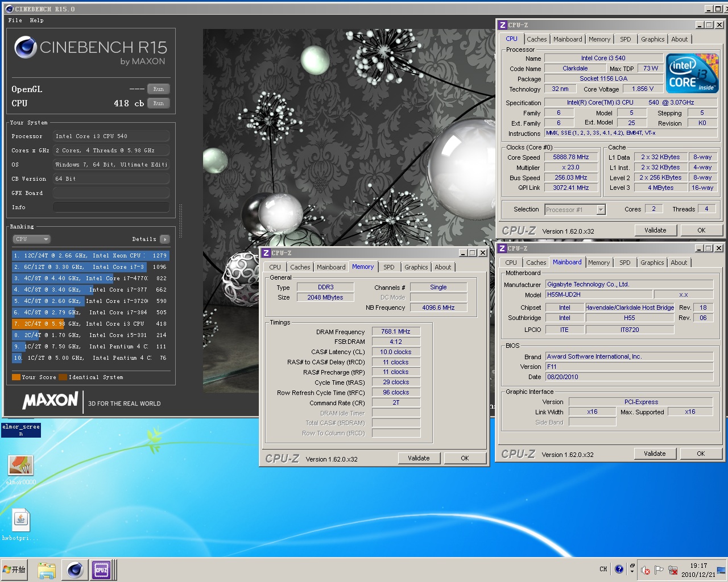
Task: Click the Show desktop icon by the clock
Action: click(x=721, y=570)
